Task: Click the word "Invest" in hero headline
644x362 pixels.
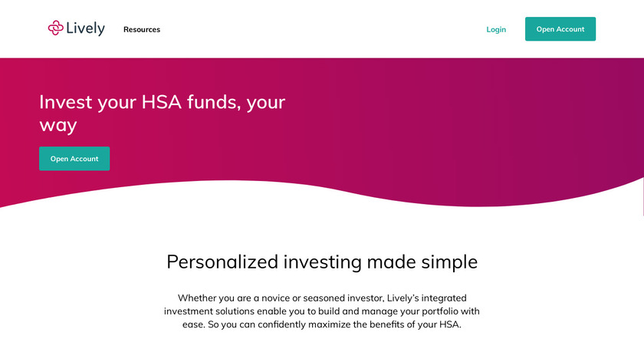Action: click(64, 102)
